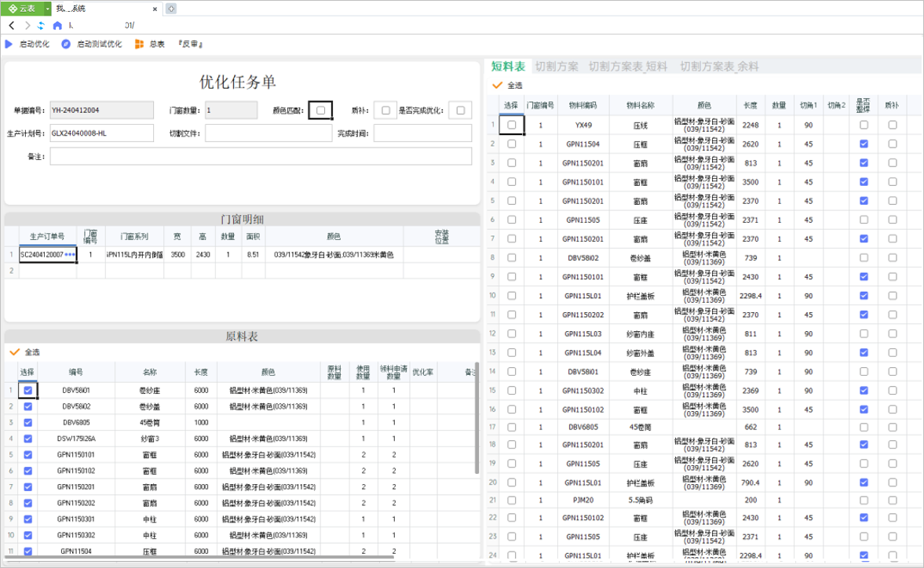Select the 5.5角码 cell
Image resolution: width=924 pixels, height=568 pixels.
641,501
